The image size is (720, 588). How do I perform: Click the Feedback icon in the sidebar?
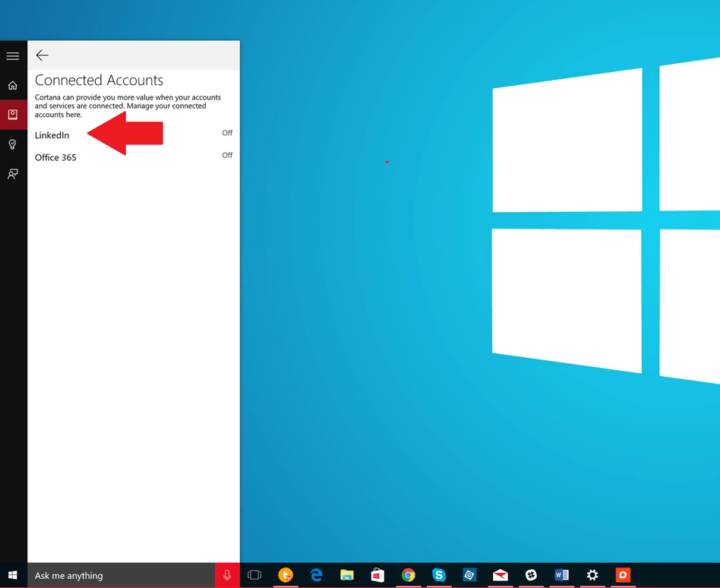pyautogui.click(x=13, y=174)
